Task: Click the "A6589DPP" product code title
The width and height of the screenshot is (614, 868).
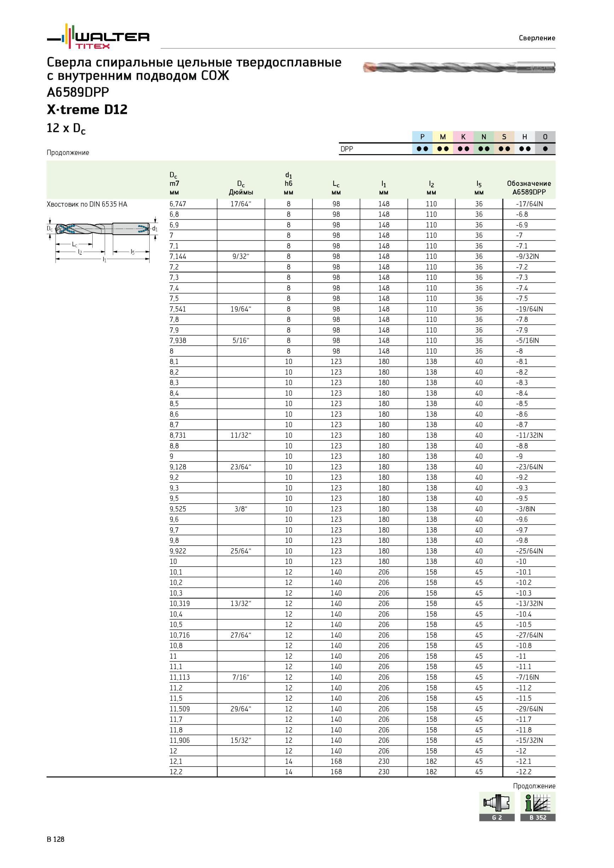Action: click(78, 92)
